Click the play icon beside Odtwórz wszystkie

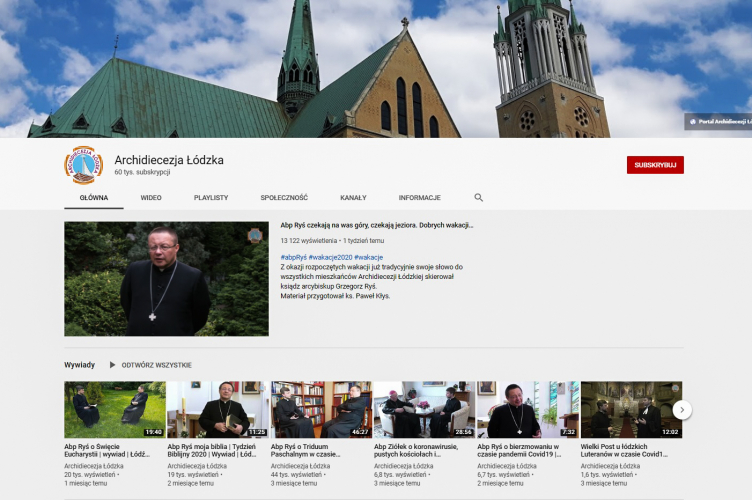[112, 365]
